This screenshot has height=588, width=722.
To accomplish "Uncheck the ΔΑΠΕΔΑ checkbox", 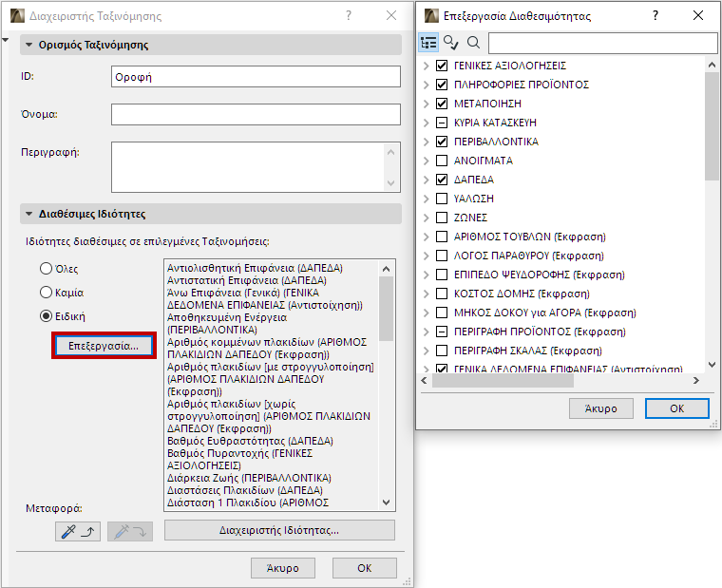I will click(442, 180).
